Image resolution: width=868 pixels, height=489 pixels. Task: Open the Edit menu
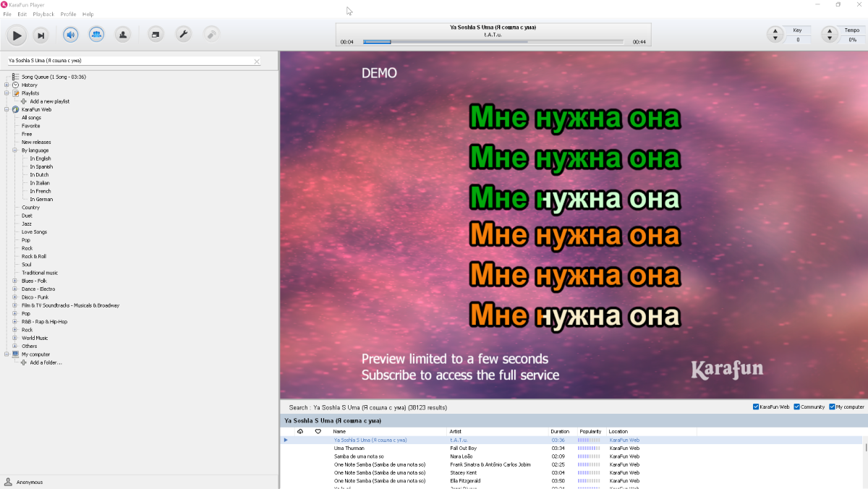(x=22, y=14)
